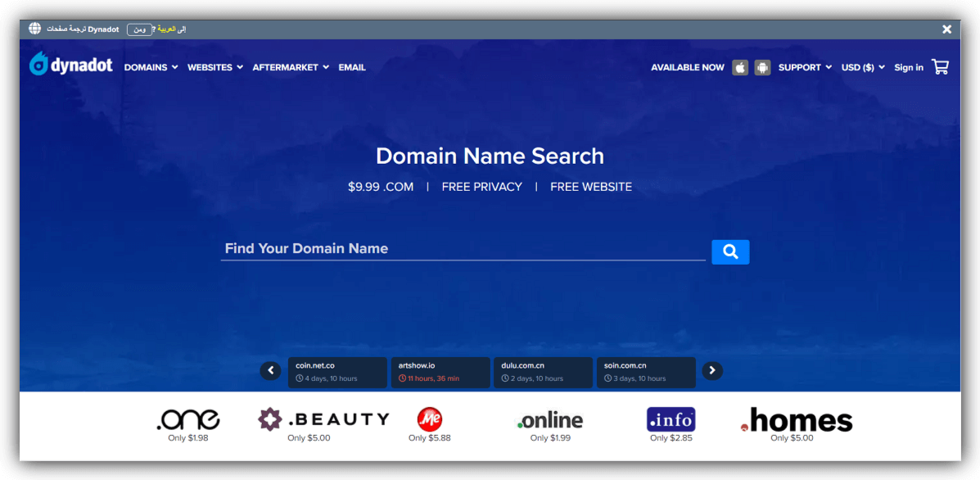Click the Dynadot logo
Image resolution: width=980 pixels, height=480 pixels.
[x=70, y=65]
